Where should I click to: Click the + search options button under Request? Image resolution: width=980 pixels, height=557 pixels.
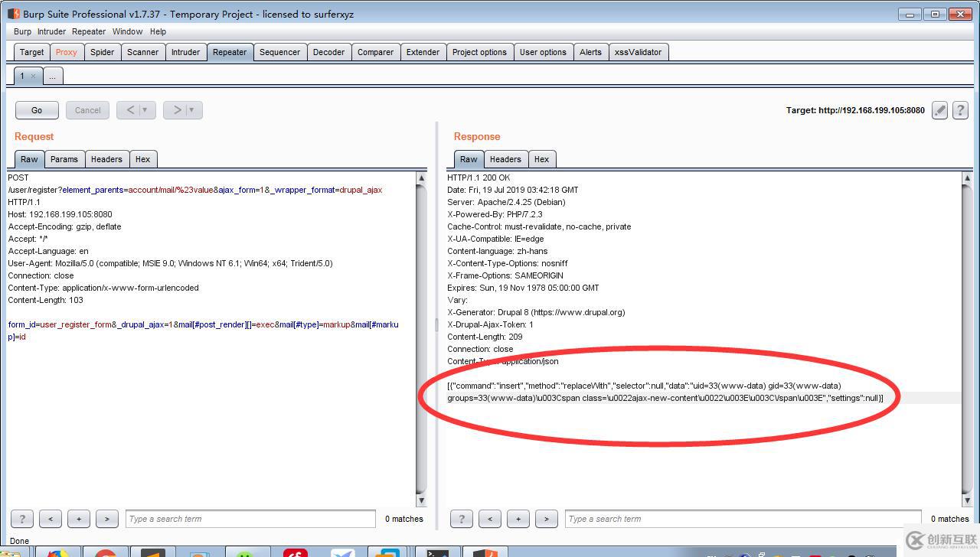coord(79,519)
